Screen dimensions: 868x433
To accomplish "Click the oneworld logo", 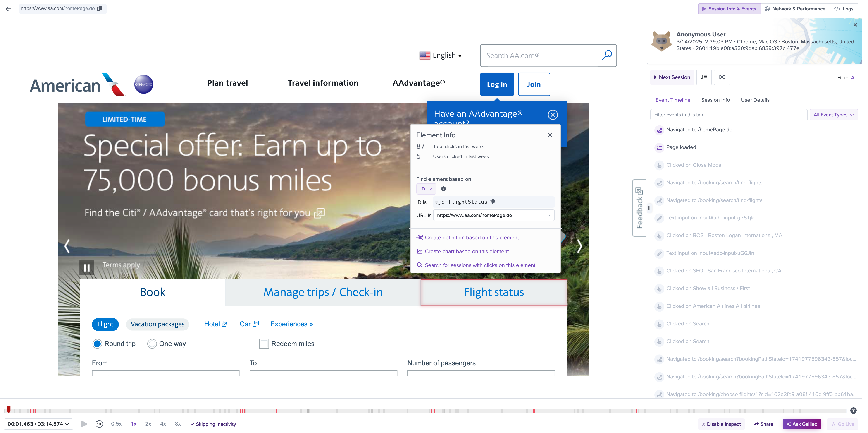I will pyautogui.click(x=143, y=84).
